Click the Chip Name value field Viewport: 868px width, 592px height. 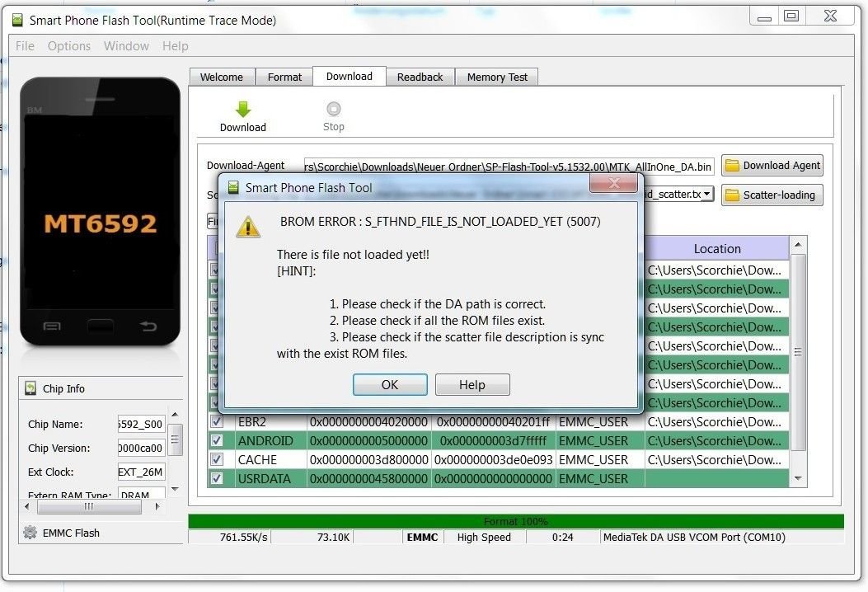(x=141, y=424)
